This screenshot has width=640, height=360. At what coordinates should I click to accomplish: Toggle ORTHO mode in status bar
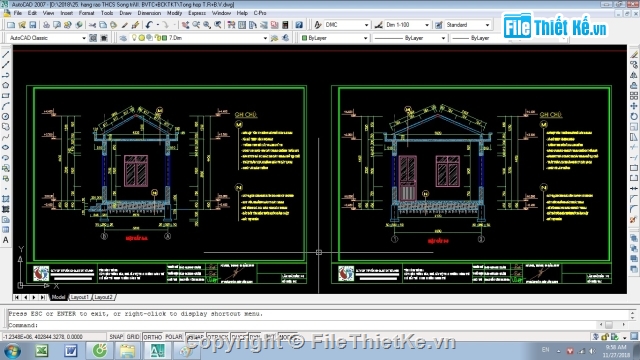[153, 337]
